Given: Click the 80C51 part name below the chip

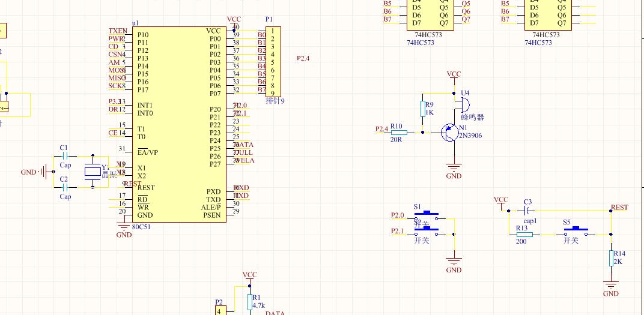Looking at the screenshot, I should [141, 226].
